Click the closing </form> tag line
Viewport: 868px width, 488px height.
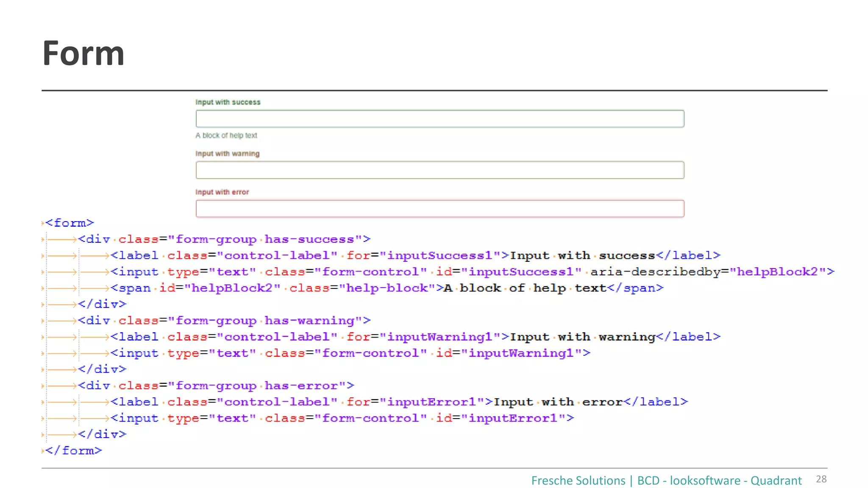[73, 450]
